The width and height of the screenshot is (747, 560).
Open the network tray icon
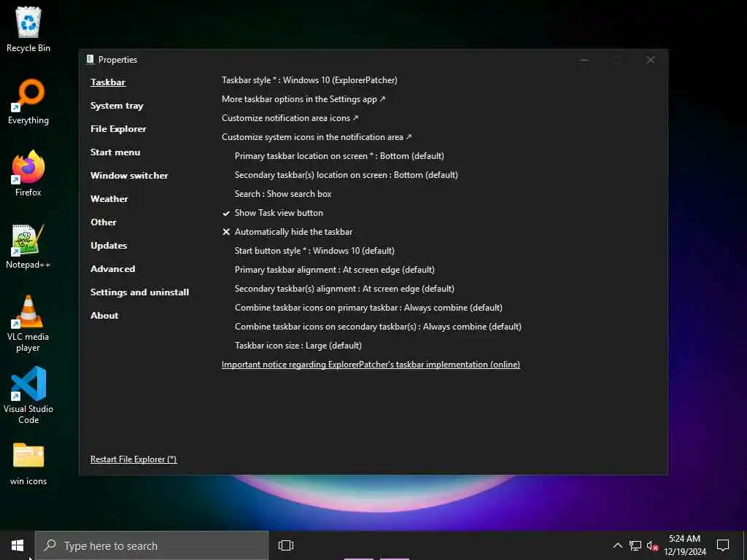635,545
